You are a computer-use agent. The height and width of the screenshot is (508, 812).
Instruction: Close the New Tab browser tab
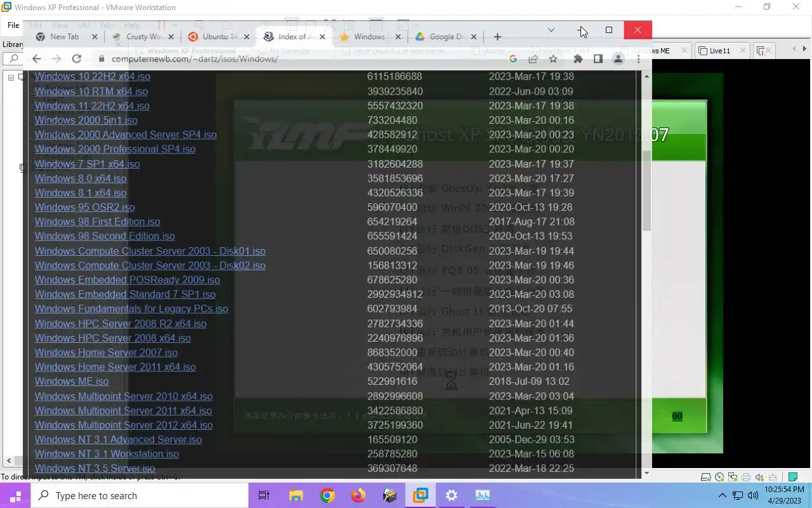click(x=95, y=37)
